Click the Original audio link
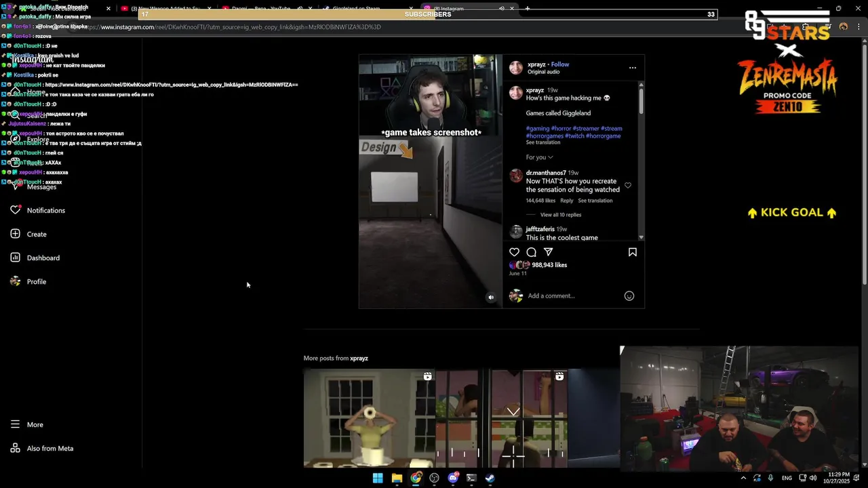Screen dimensions: 868x488 pyautogui.click(x=544, y=72)
